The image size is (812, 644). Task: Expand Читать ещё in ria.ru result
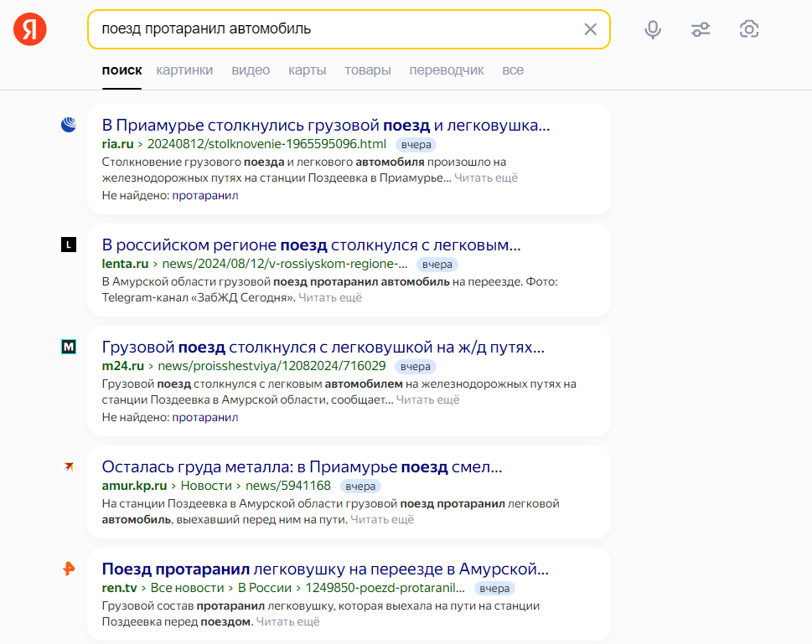pos(486,178)
